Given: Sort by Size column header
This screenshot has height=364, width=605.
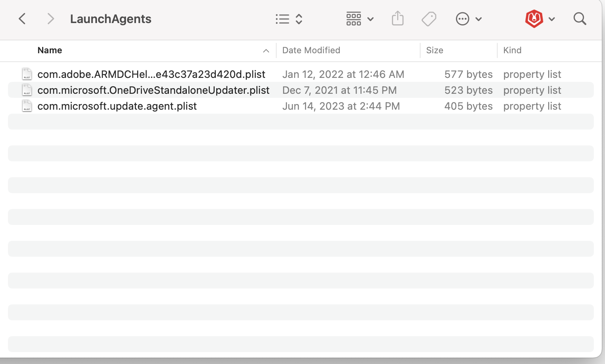Looking at the screenshot, I should [x=434, y=50].
